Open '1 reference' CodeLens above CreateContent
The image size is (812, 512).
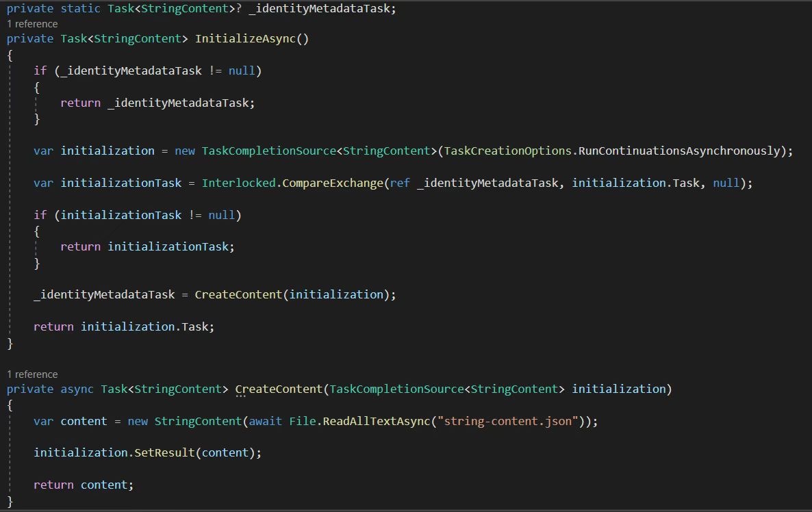tap(32, 374)
